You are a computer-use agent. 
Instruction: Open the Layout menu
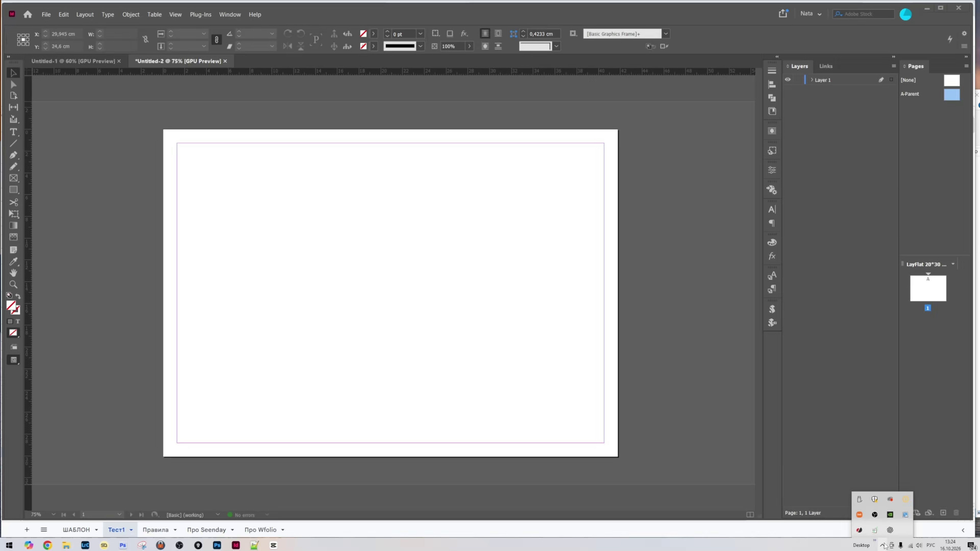point(85,15)
